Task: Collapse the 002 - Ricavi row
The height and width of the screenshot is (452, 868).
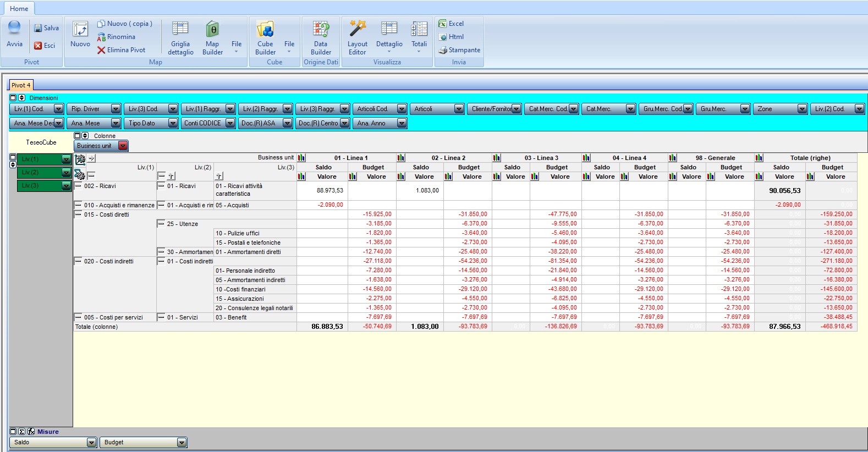Action: tap(78, 186)
